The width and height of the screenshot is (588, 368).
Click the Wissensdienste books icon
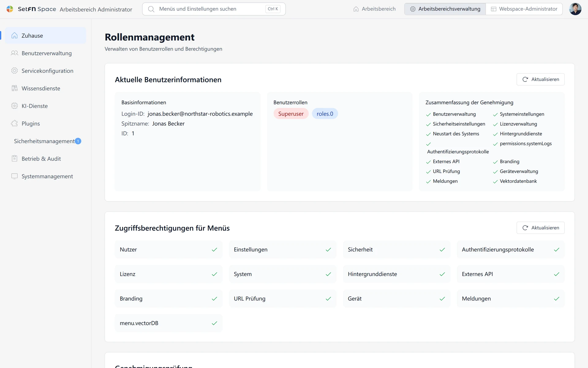pos(14,88)
